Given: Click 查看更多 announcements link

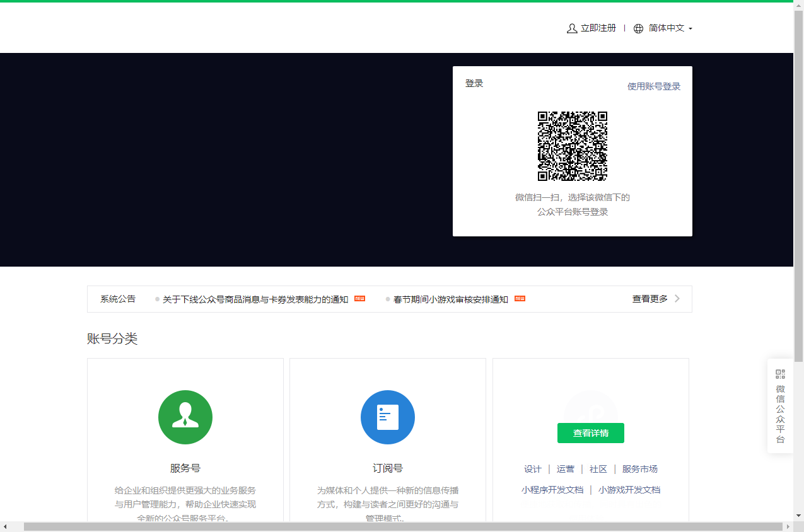Looking at the screenshot, I should (x=650, y=299).
